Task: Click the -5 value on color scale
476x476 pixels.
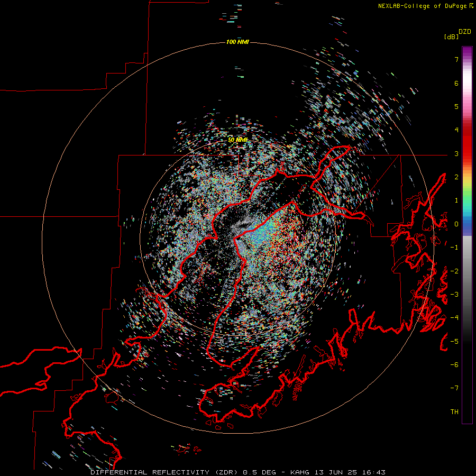Action: [454, 342]
